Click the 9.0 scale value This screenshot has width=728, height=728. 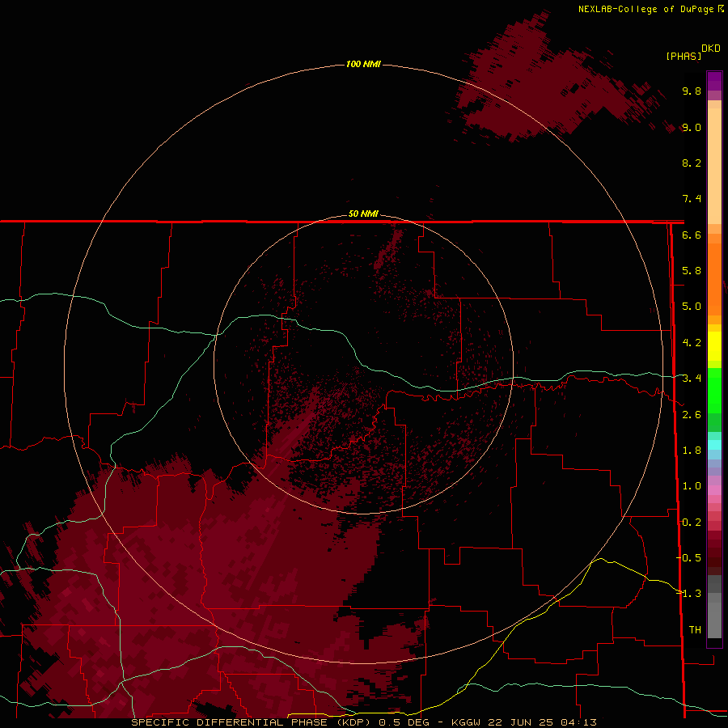click(692, 127)
